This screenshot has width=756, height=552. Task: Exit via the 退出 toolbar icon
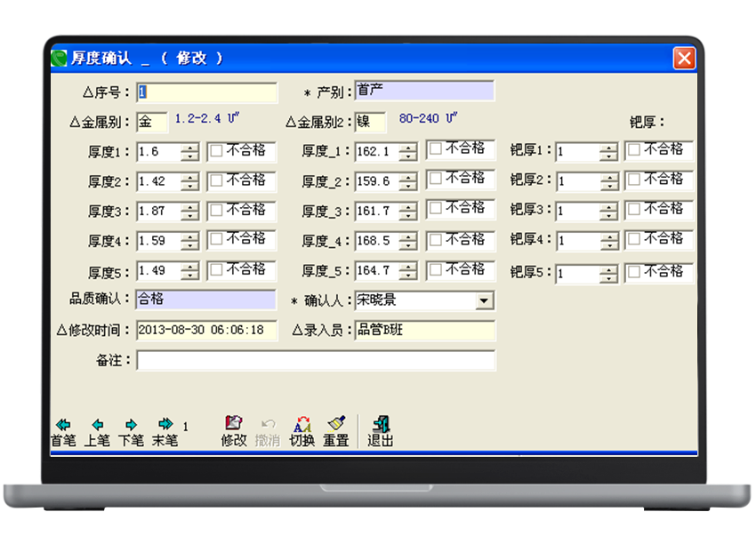pos(381,424)
